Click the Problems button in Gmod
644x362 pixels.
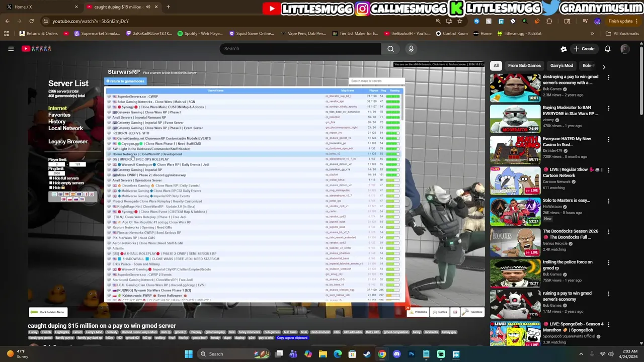418,312
